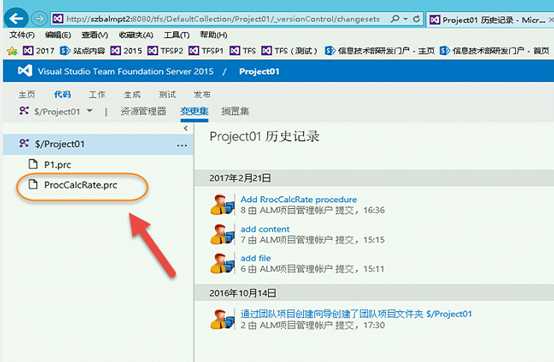This screenshot has width=554, height=362.
Task: Go to the 工作 hub
Action: point(97,94)
